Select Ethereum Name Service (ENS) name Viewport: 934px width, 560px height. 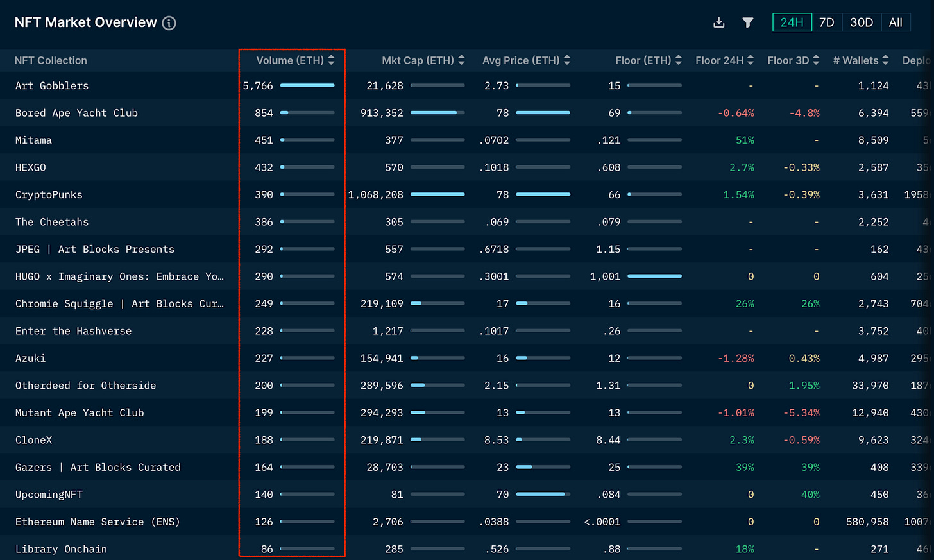point(98,522)
